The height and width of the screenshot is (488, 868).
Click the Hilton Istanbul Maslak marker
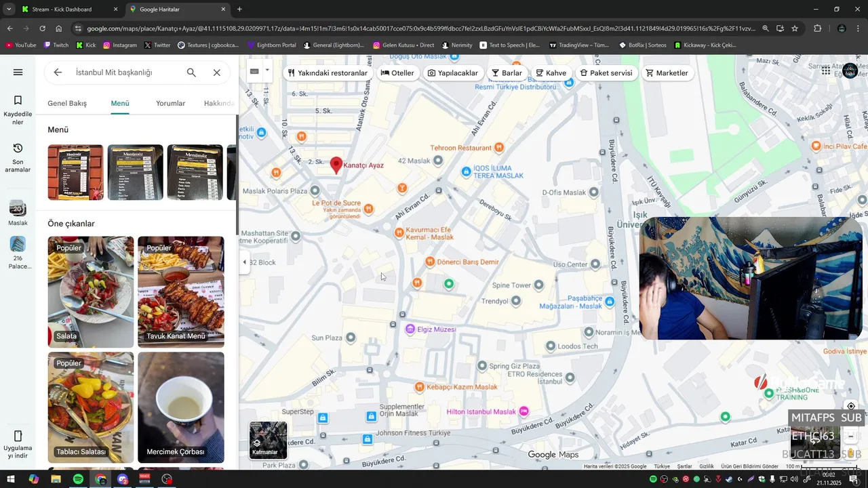tap(524, 411)
